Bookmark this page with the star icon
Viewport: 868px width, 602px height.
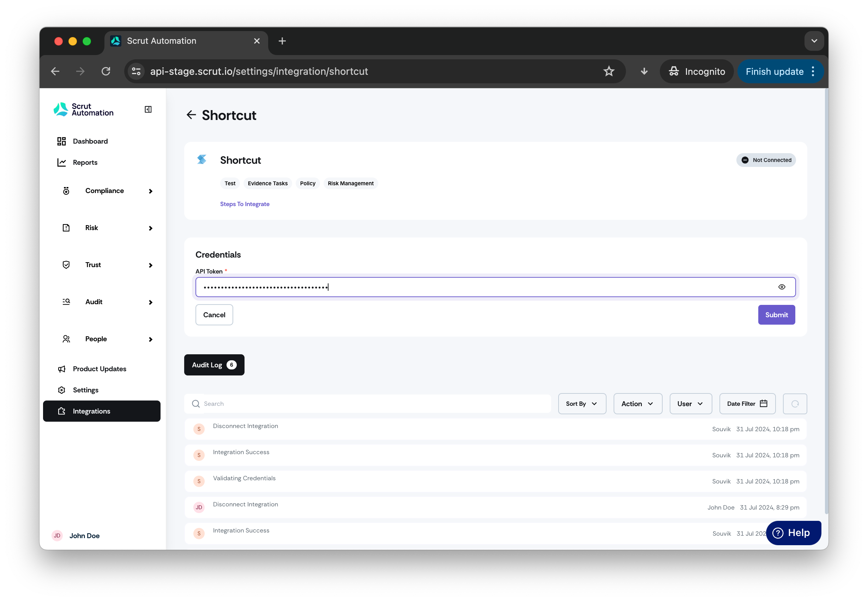click(609, 71)
